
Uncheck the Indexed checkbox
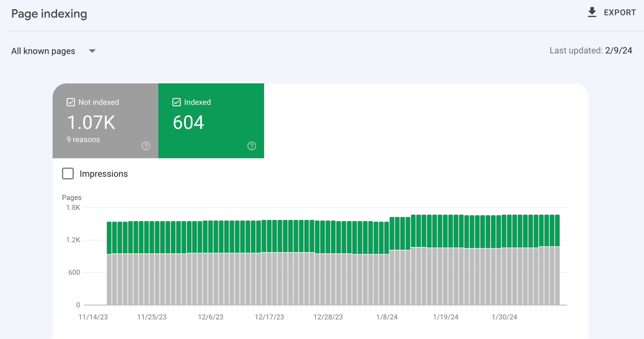point(176,102)
